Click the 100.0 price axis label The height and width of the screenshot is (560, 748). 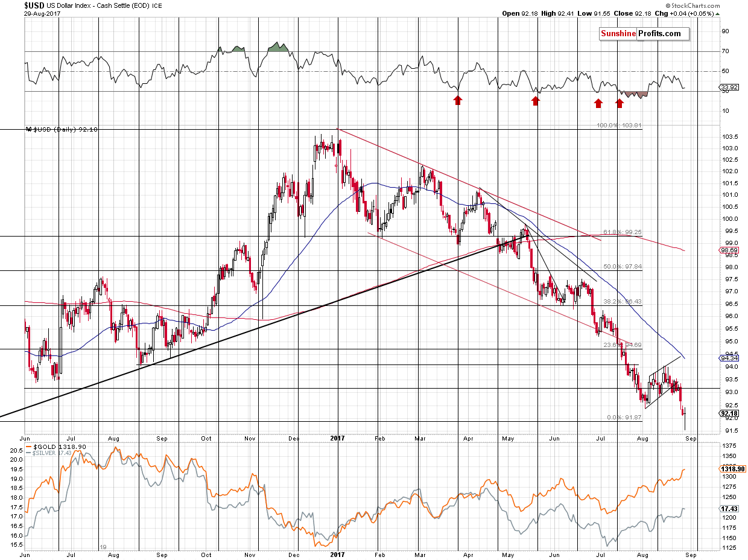(730, 218)
